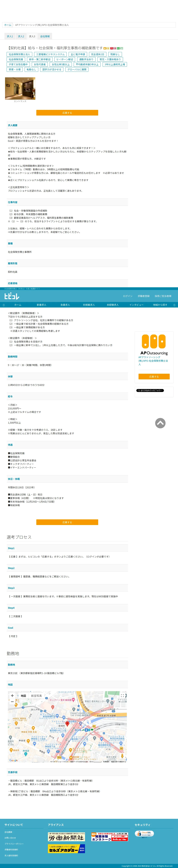Click the scroll-to-top arrow icon

[160, 423]
